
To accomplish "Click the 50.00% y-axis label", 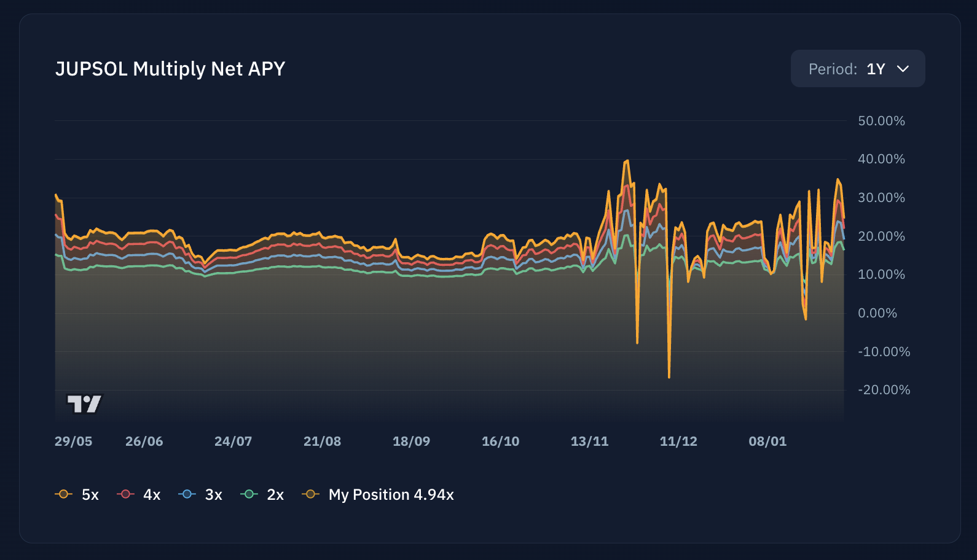I will pyautogui.click(x=881, y=121).
